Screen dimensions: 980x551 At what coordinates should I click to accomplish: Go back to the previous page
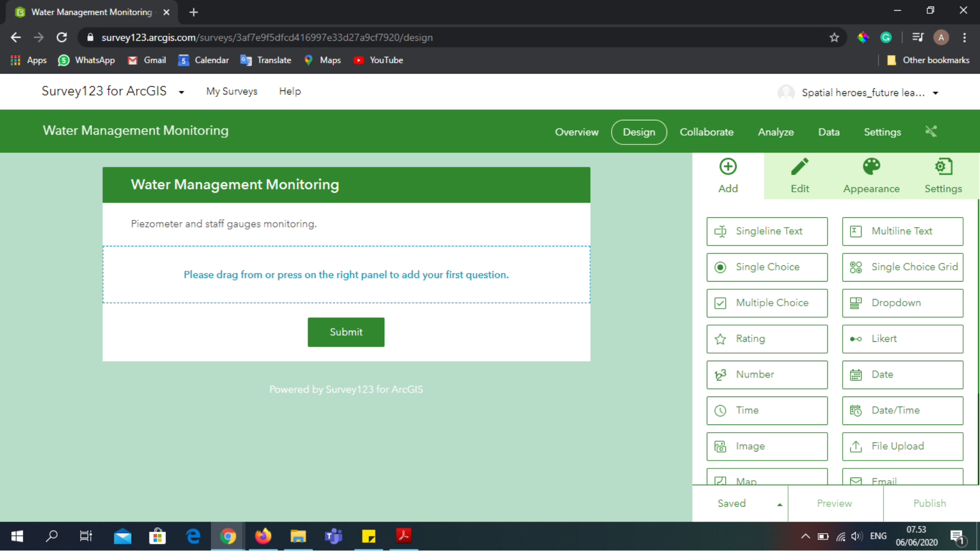(16, 38)
